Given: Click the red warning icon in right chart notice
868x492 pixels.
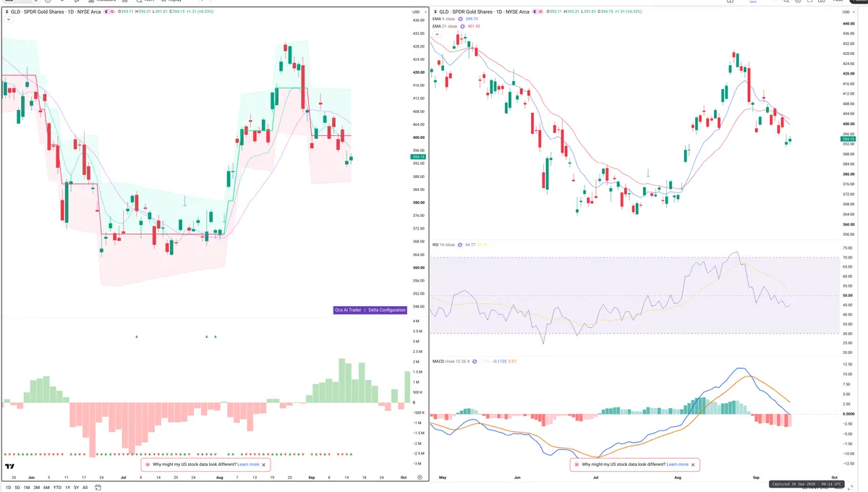Looking at the screenshot, I should [577, 465].
